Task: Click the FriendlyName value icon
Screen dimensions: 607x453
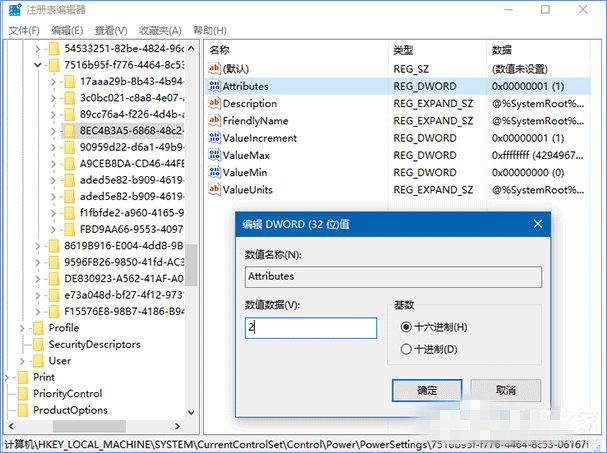Action: (214, 121)
